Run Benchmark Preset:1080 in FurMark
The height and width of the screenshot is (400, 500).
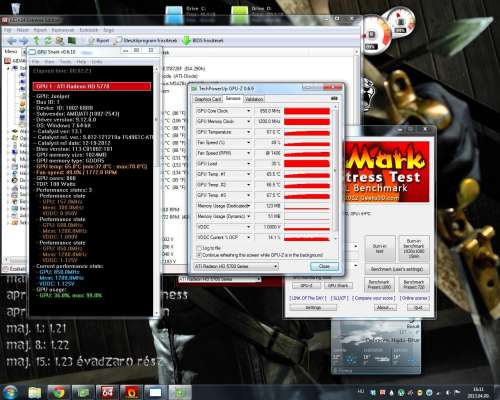(379, 284)
